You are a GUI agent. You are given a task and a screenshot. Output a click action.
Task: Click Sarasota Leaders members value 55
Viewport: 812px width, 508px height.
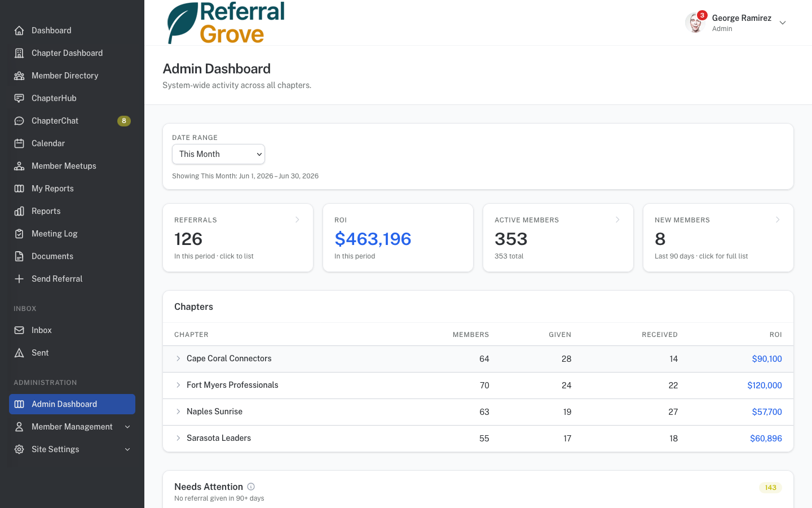click(484, 439)
